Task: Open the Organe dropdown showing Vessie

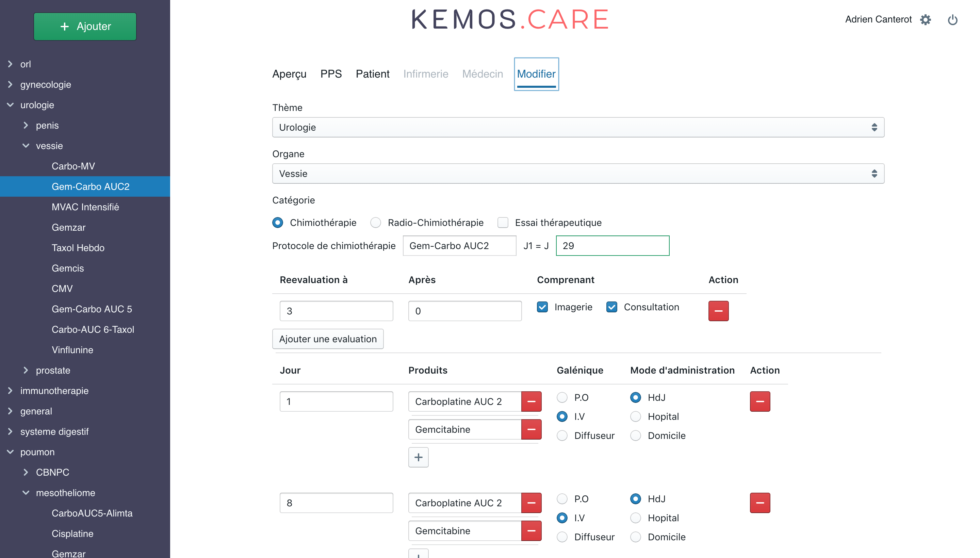Action: (x=578, y=174)
